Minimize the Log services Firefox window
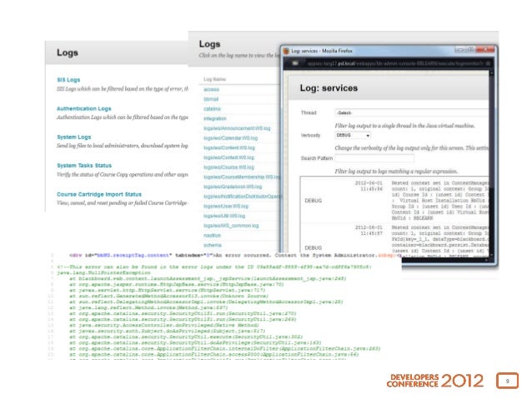The image size is (532, 399). tap(459, 49)
